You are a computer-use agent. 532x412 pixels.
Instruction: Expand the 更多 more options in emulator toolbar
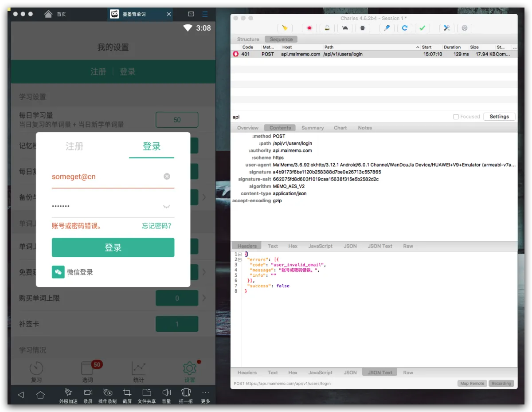(x=205, y=396)
